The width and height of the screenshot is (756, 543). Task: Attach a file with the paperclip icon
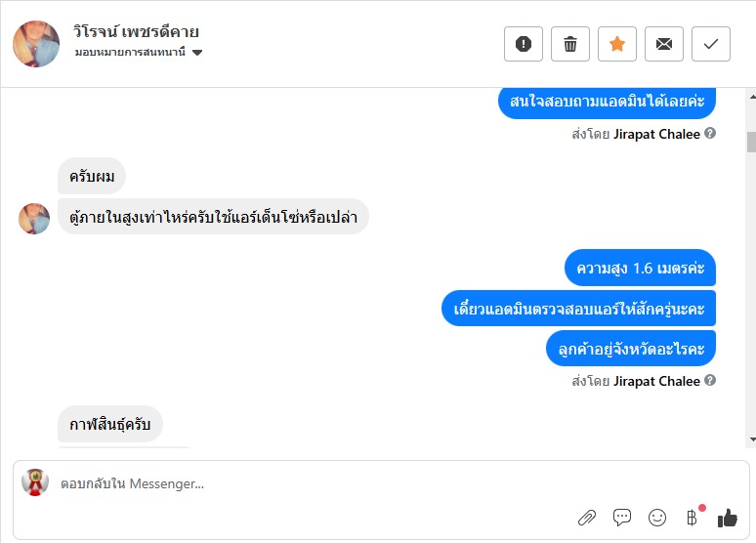(586, 518)
